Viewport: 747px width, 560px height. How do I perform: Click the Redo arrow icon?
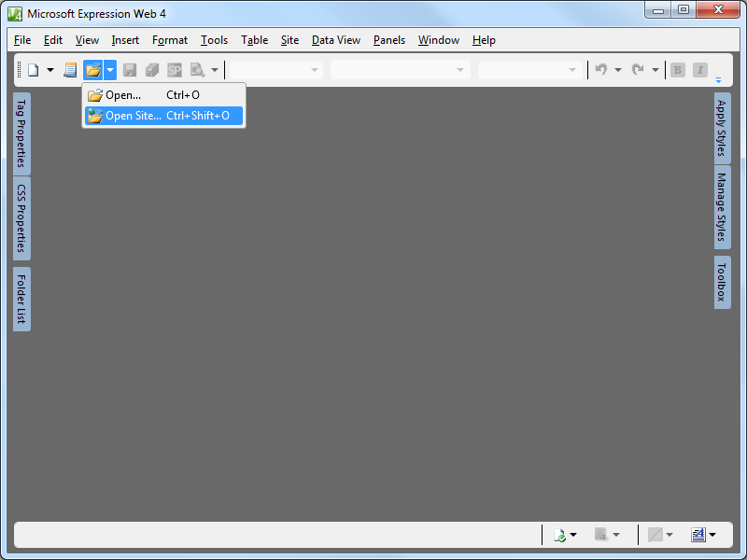click(x=638, y=70)
